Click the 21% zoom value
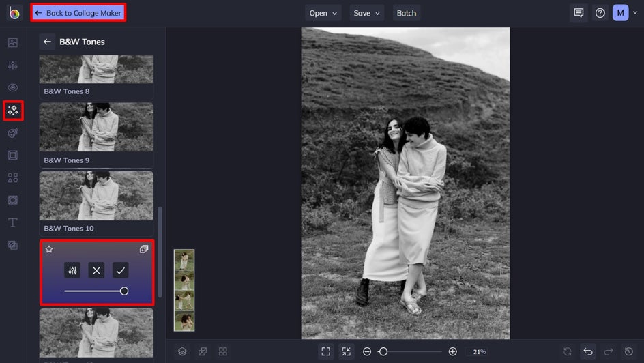This screenshot has height=363, width=644. [479, 352]
